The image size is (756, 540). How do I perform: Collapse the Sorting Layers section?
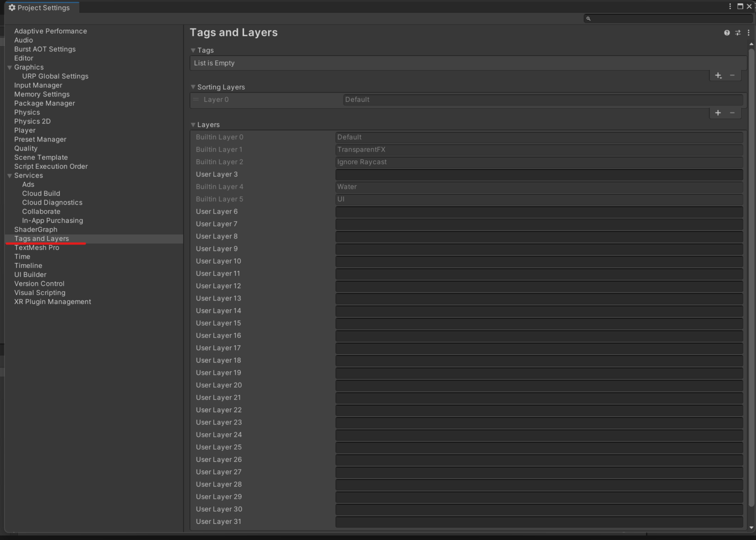click(x=193, y=87)
